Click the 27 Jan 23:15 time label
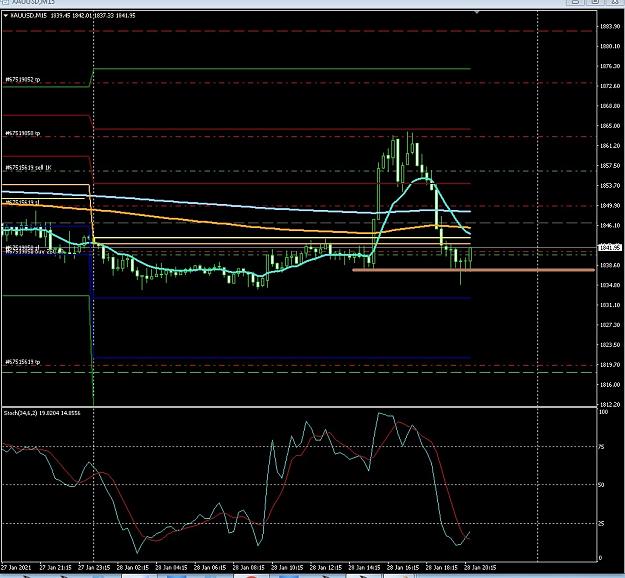This screenshot has height=578, width=625. [x=94, y=567]
